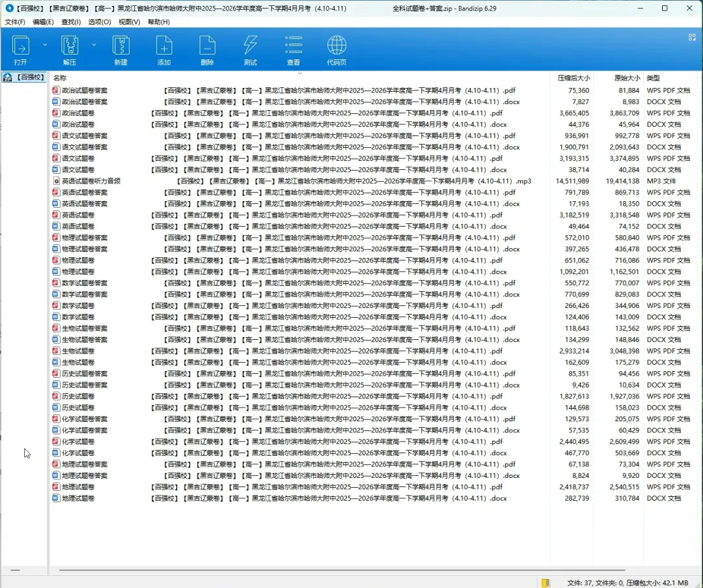Expand the Open button dropdown arrow
This screenshot has width=703, height=588.
[45, 45]
